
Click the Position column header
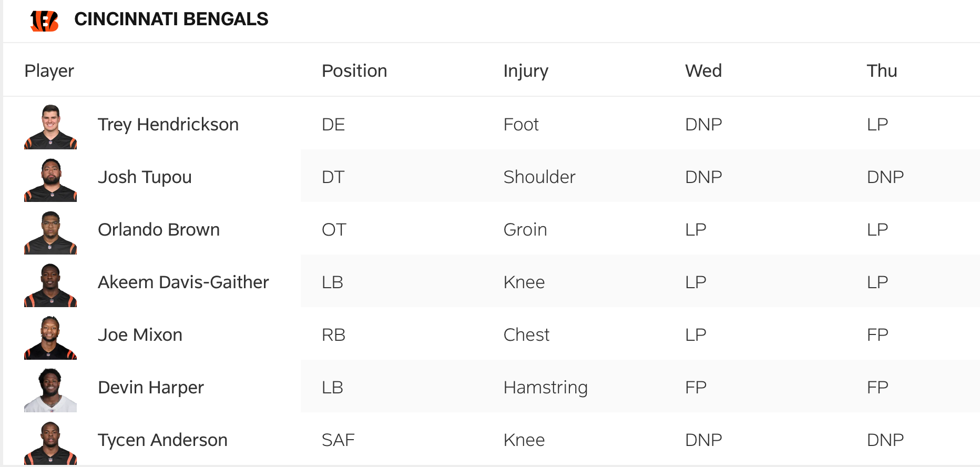[x=354, y=71]
